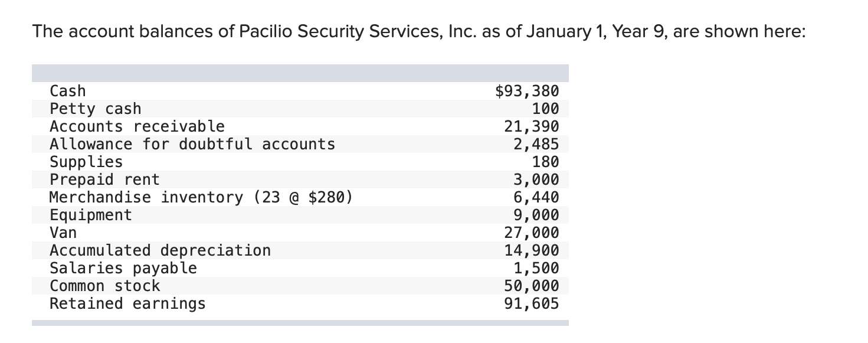868x343 pixels.
Task: Select the 91,605 retained earnings value
Action: 531,303
